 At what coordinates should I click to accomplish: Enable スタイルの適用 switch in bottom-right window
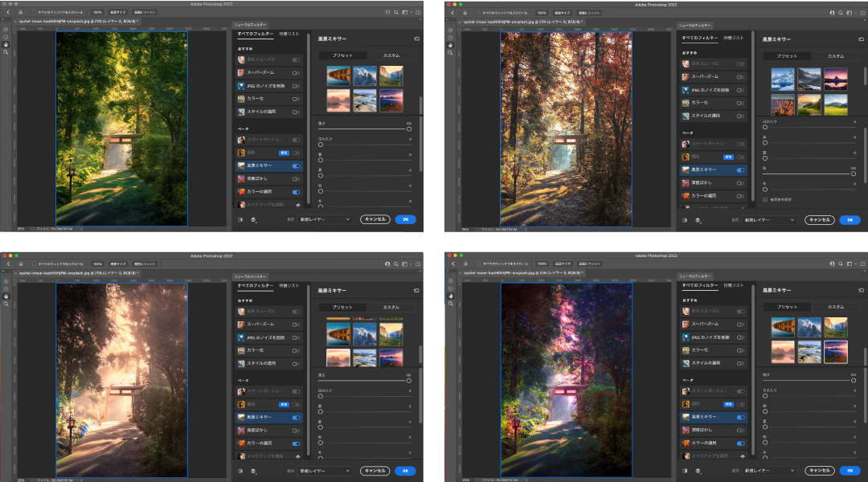coord(741,364)
